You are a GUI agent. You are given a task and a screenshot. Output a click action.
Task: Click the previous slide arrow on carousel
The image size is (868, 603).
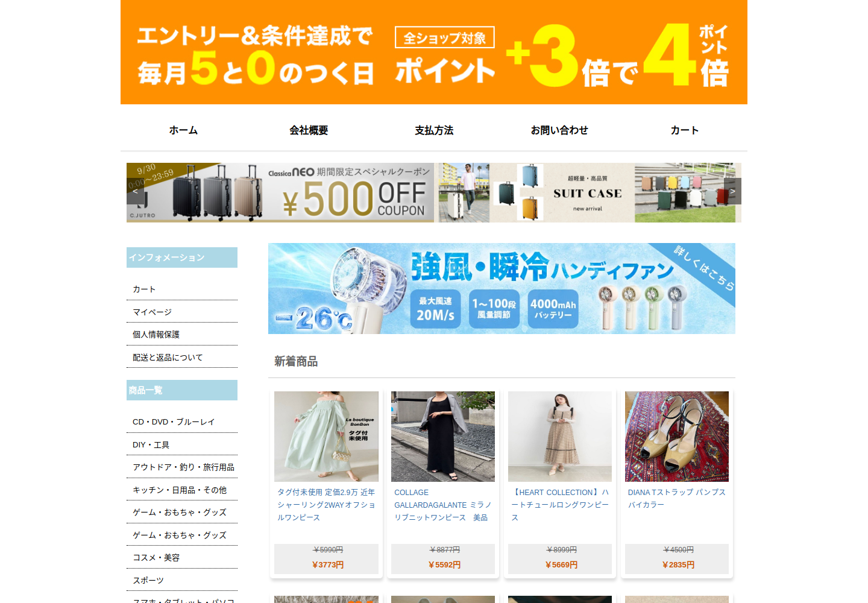click(x=135, y=191)
